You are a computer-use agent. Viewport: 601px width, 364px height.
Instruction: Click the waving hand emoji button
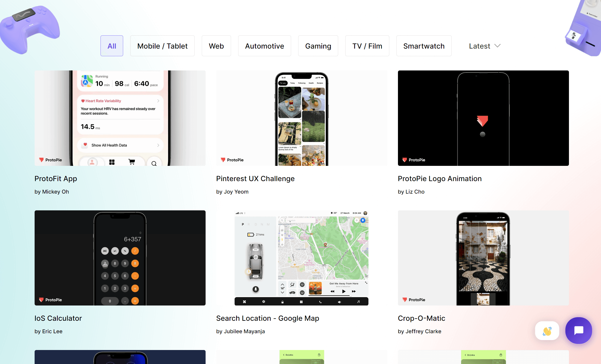[547, 331]
